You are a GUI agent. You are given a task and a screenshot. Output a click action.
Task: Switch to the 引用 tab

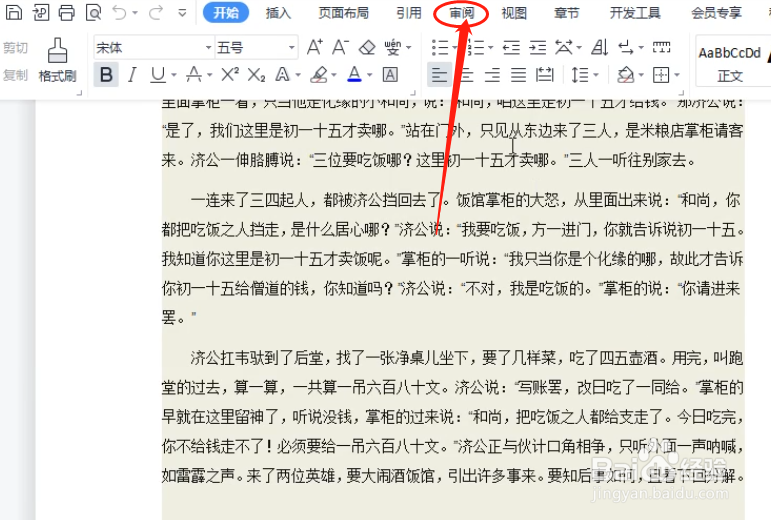pos(409,13)
